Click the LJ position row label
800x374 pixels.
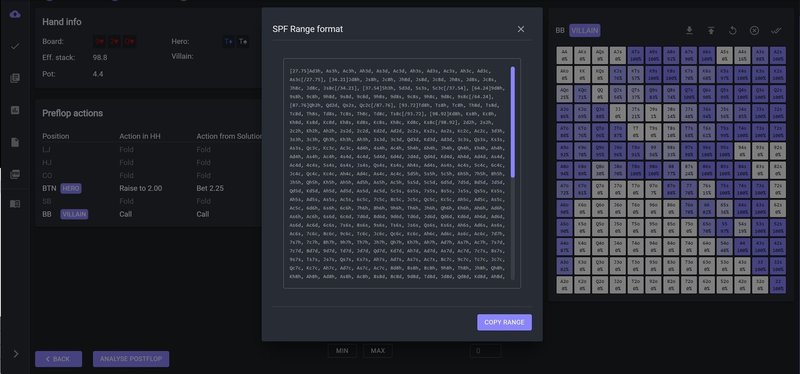(46, 149)
